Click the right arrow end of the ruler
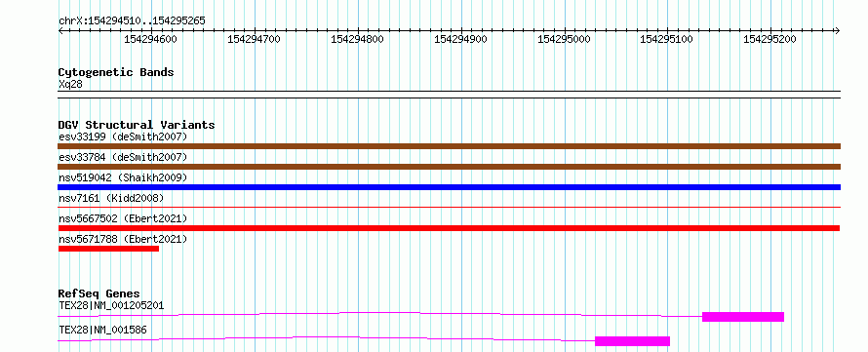This screenshot has height=352, width=868. (x=837, y=30)
